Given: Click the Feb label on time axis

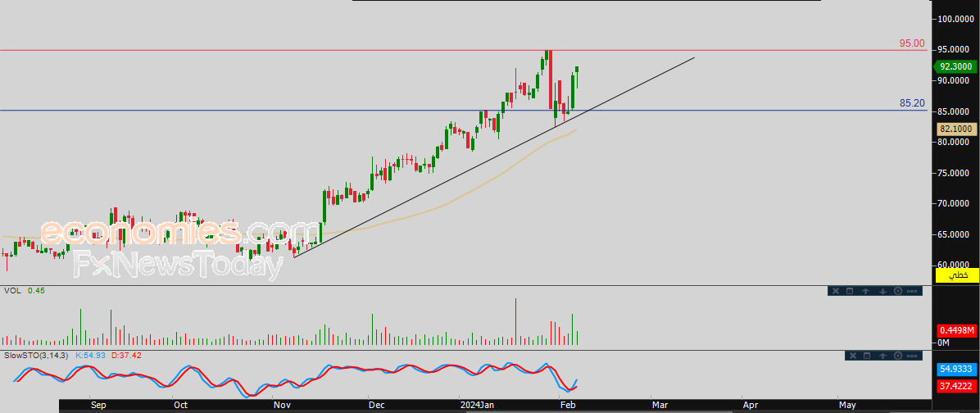Looking at the screenshot, I should pos(569,405).
